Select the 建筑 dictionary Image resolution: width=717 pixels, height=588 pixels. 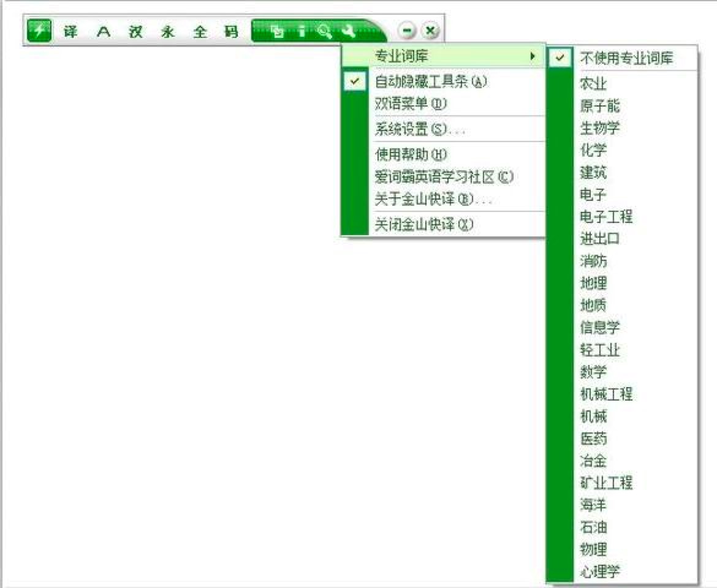pyautogui.click(x=622, y=172)
